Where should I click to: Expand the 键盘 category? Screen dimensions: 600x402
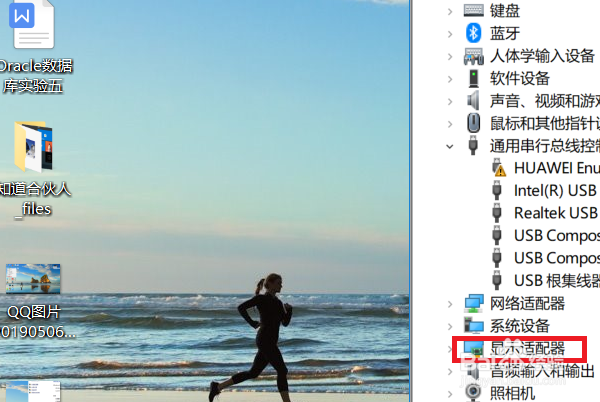coord(450,11)
